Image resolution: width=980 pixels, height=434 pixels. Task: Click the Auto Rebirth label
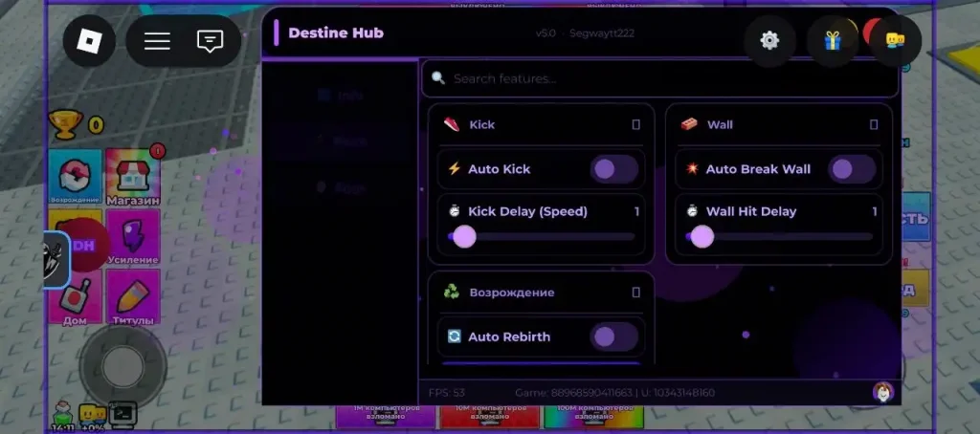click(509, 337)
